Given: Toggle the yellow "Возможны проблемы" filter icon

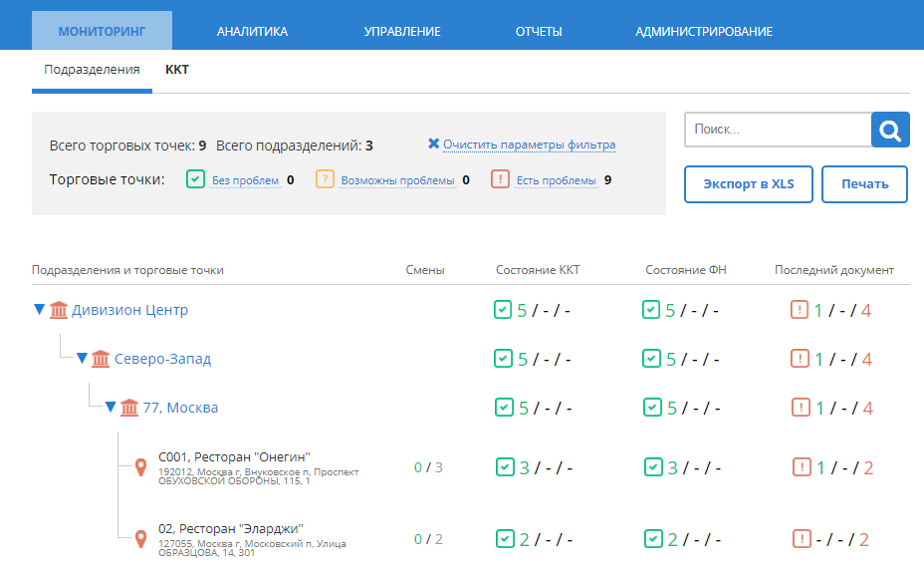Looking at the screenshot, I should 325,179.
